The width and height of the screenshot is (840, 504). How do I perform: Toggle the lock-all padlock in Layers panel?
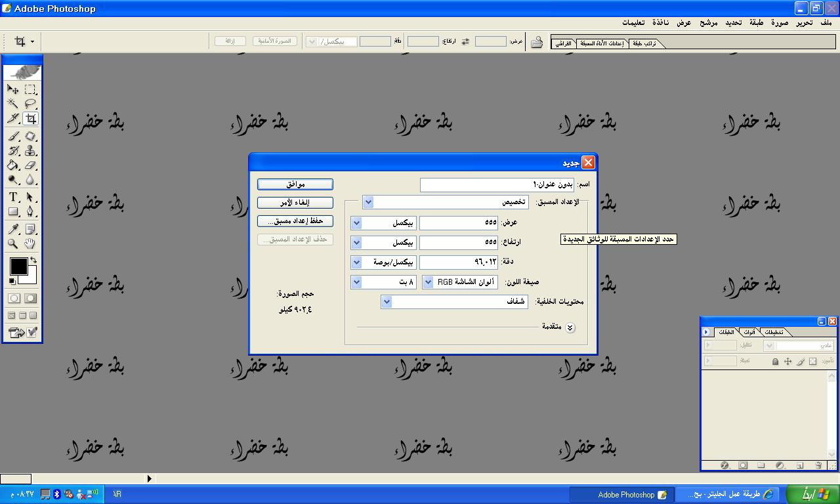tap(775, 362)
